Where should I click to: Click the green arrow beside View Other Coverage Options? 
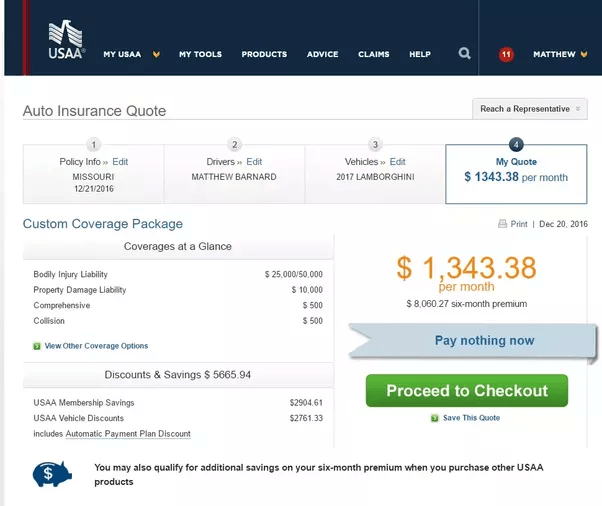(x=37, y=346)
